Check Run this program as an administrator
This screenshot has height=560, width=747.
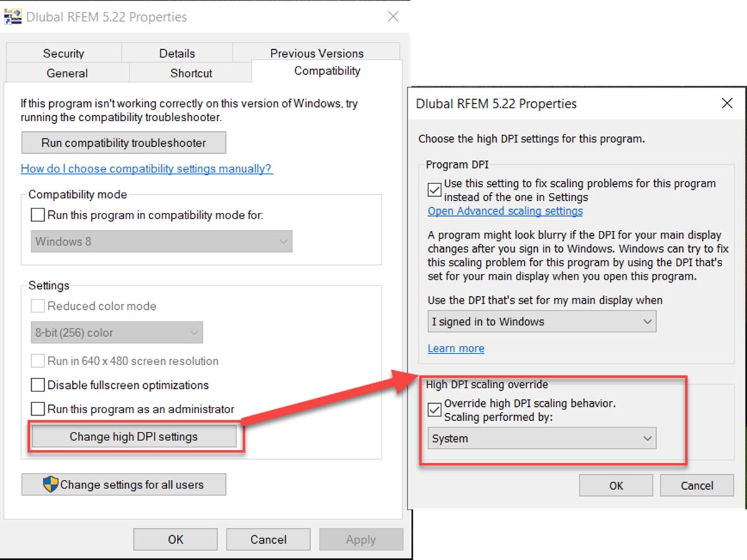point(38,409)
